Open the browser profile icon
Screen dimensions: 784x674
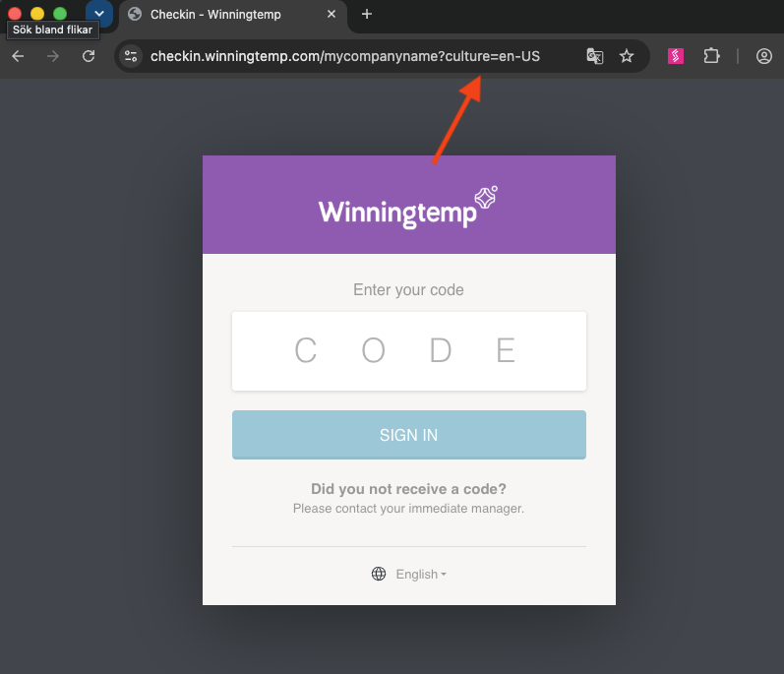[764, 56]
